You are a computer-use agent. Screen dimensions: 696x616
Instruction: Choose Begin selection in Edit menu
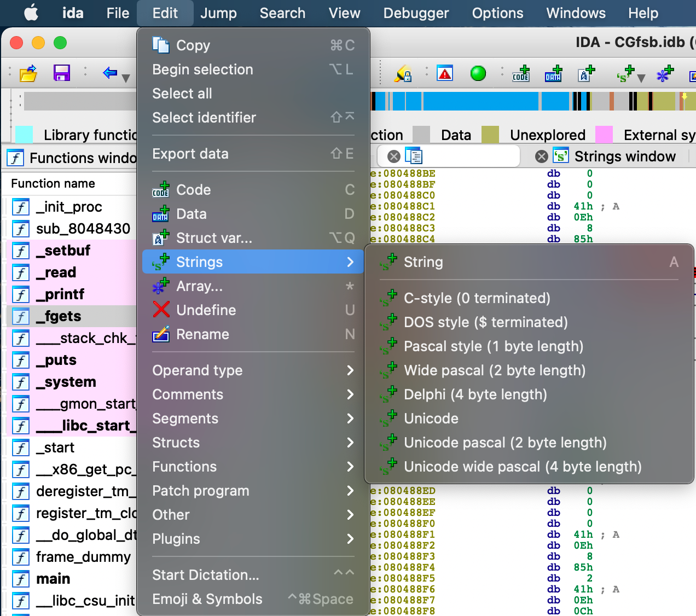(x=253, y=69)
